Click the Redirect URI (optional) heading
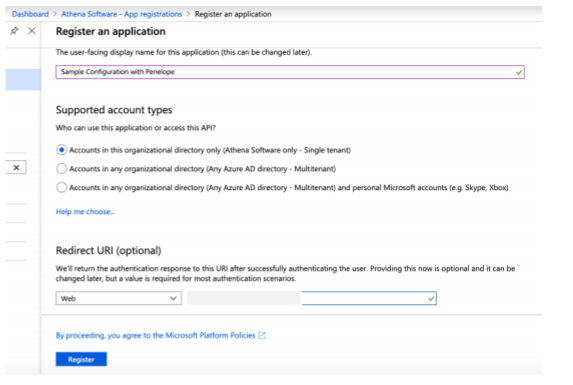The height and width of the screenshot is (385, 573). [108, 251]
